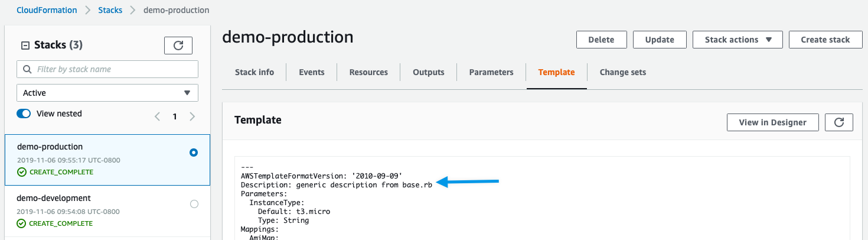Select the demo-development stack radio button
Screen dimensions: 868x240
coord(194,204)
